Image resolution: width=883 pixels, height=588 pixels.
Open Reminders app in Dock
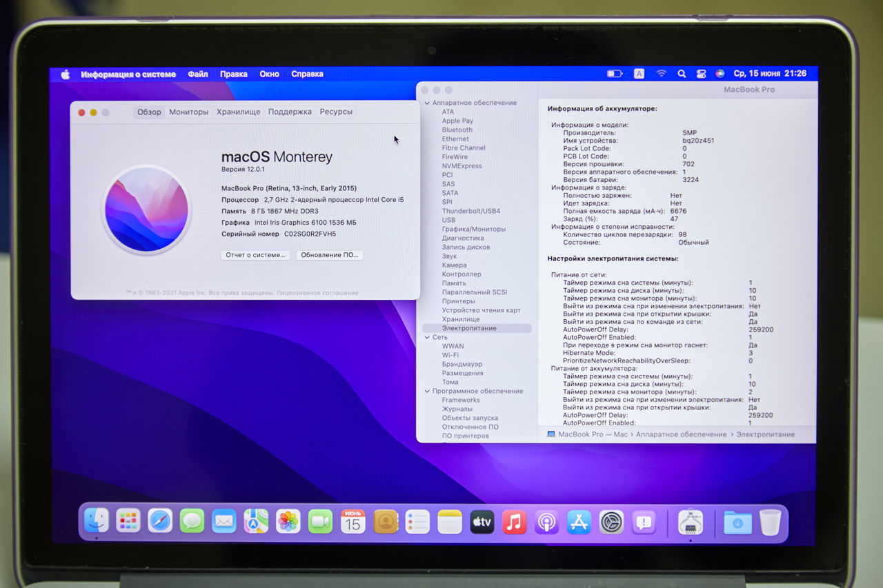[418, 521]
